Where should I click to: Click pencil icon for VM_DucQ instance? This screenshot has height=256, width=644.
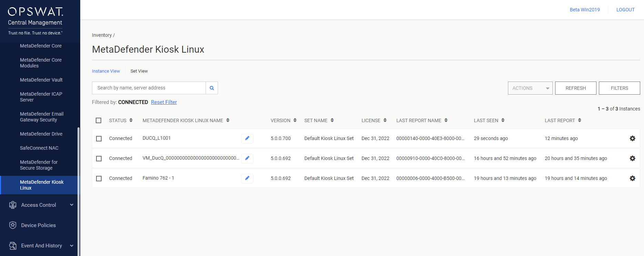(x=247, y=158)
